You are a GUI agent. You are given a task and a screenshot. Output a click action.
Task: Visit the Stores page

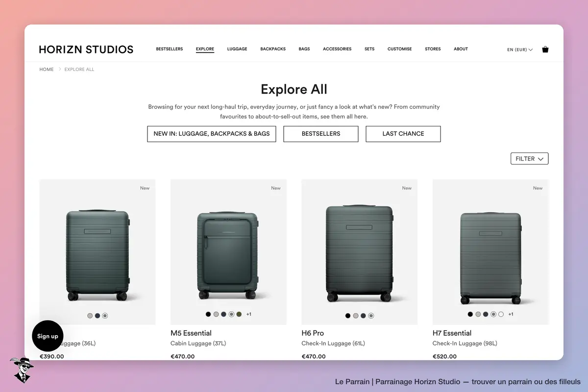(x=433, y=49)
